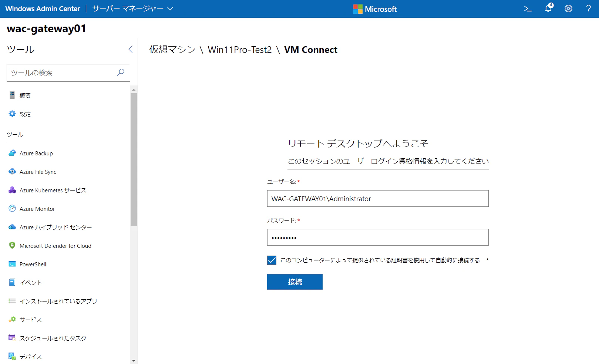Collapse the ツール side panel chevron

[130, 49]
